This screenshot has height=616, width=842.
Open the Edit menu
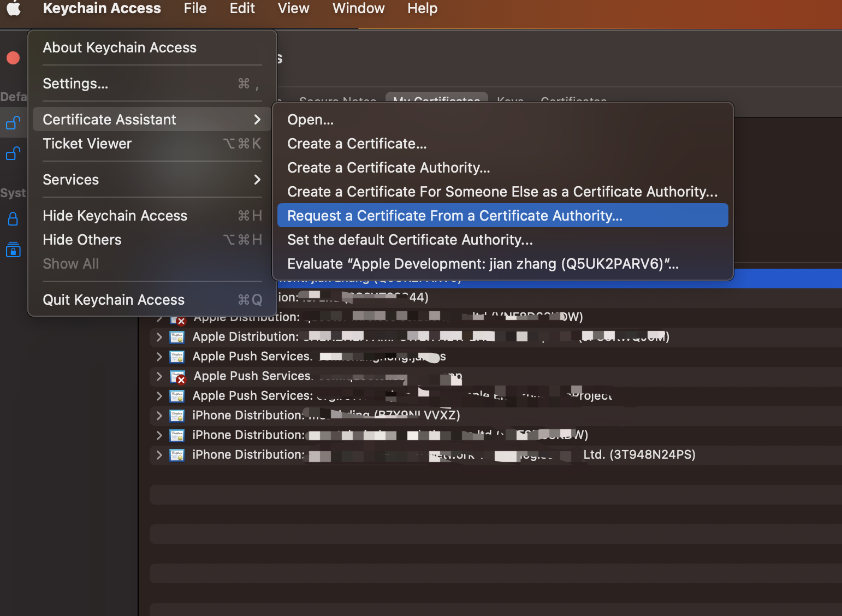point(242,8)
